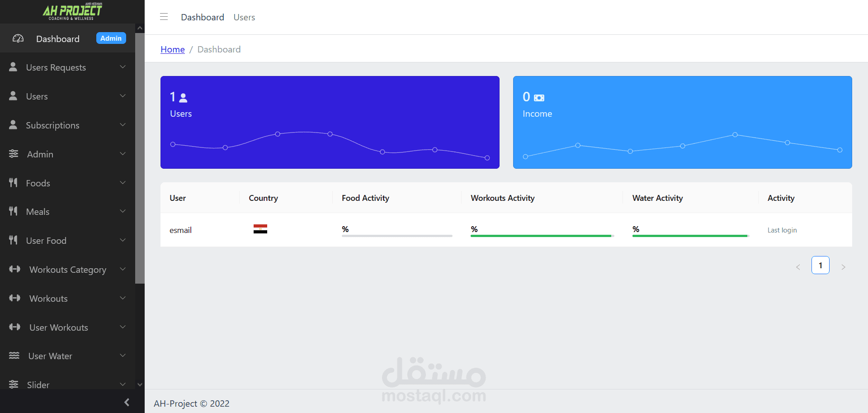Viewport: 868px width, 413px height.
Task: Click the Subscriptions person icon
Action: pyautogui.click(x=14, y=125)
